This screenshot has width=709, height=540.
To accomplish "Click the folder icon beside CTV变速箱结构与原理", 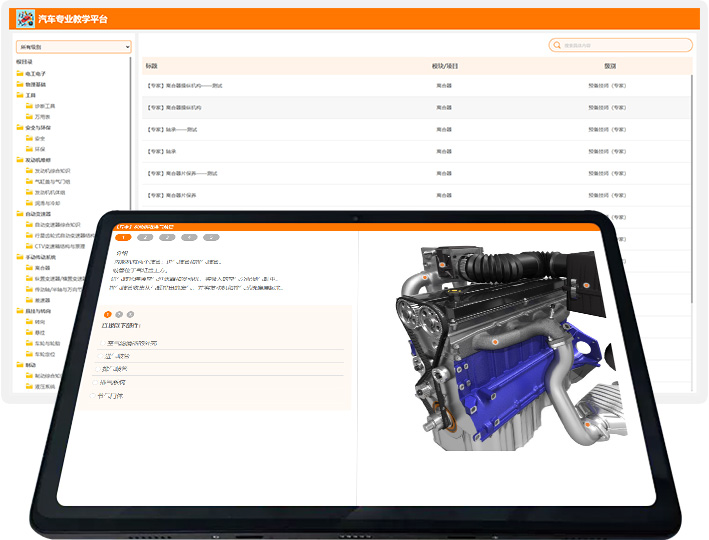I will pos(29,246).
